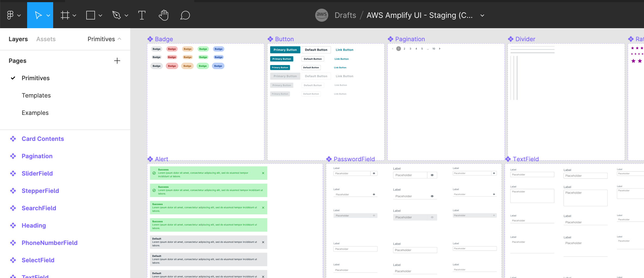
Task: Click the add page plus icon
Action: (117, 61)
